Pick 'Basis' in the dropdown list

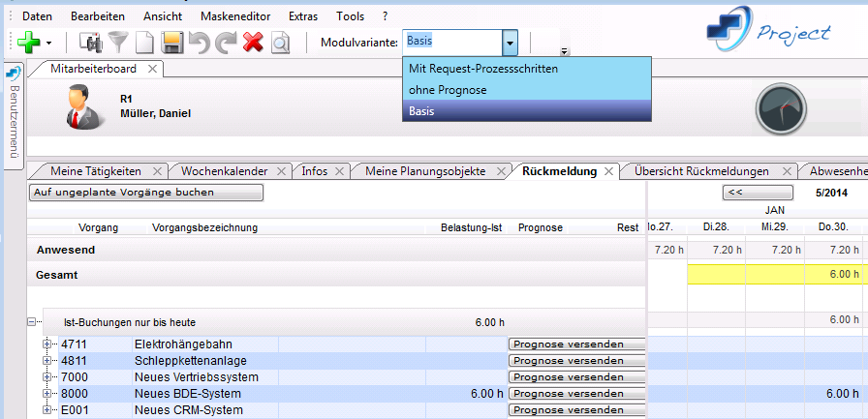click(527, 110)
